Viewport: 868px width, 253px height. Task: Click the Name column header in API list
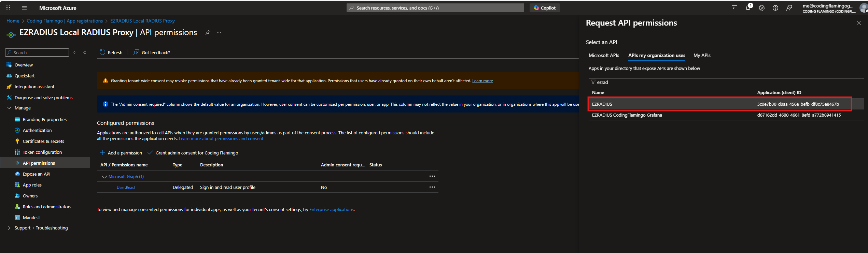598,92
